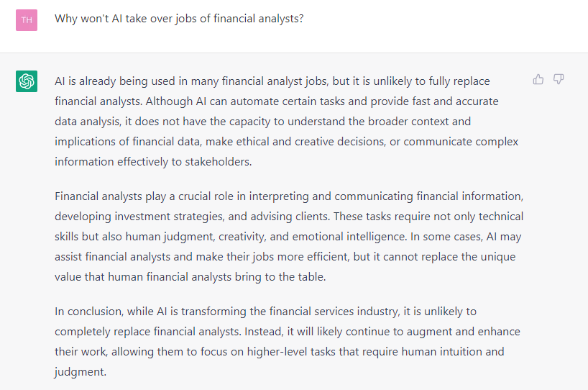Click the thumbs up feedback icon
Viewport: 588px width, 390px height.
coord(538,79)
